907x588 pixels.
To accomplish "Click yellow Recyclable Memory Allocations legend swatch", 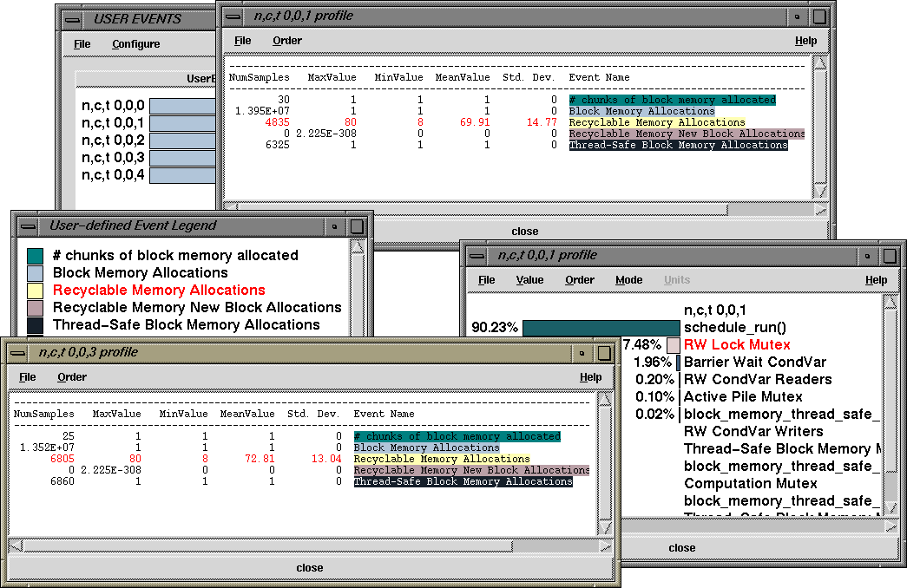I will coord(36,291).
